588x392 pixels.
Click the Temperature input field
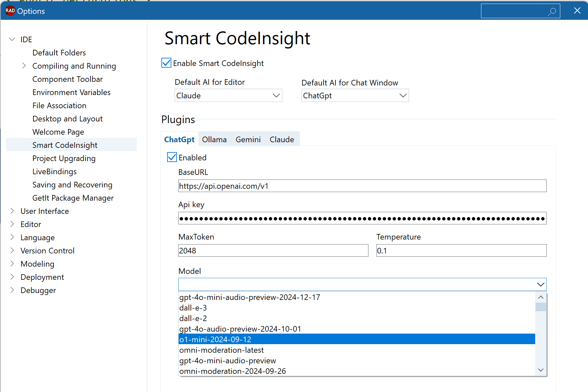pyautogui.click(x=461, y=250)
